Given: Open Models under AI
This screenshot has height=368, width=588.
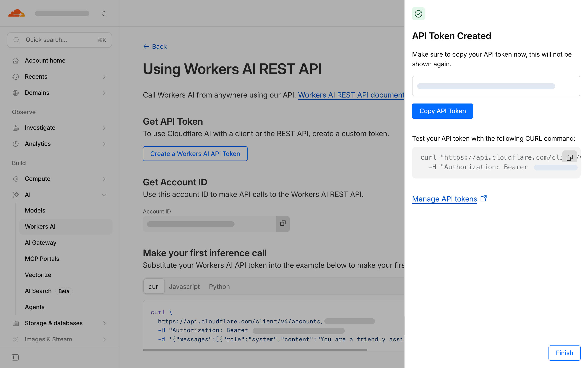Looking at the screenshot, I should click(x=35, y=210).
